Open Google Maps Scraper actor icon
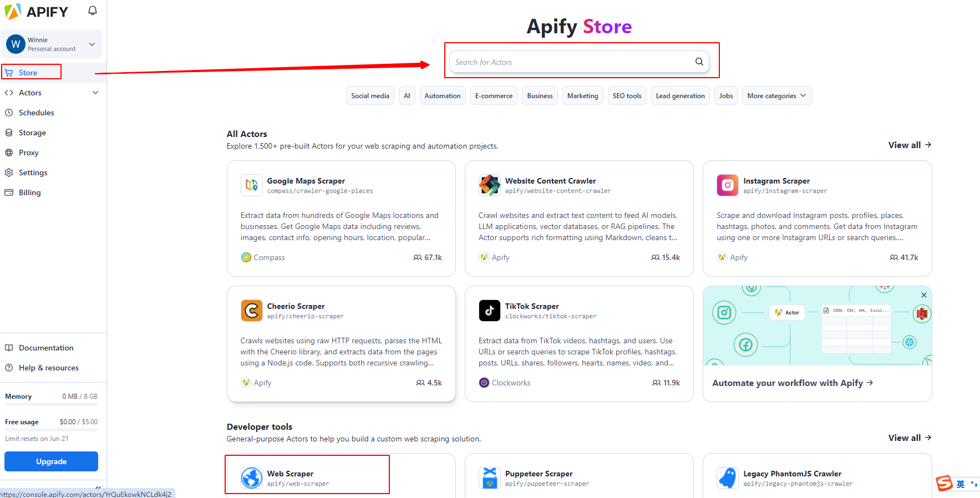 [x=251, y=185]
